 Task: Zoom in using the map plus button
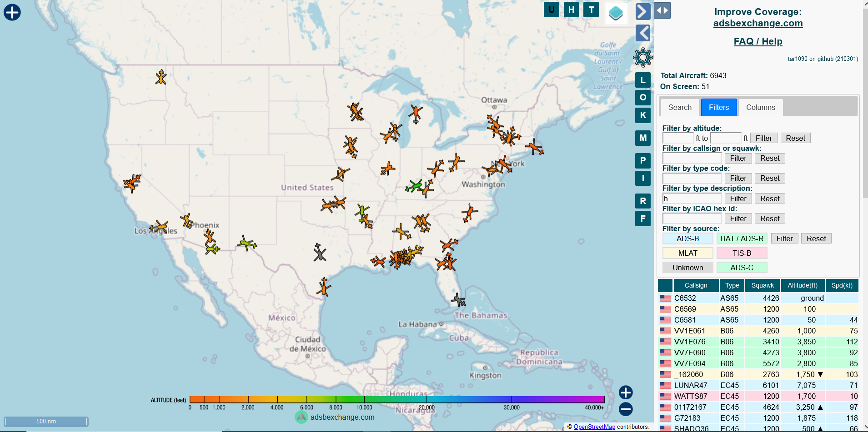(626, 392)
